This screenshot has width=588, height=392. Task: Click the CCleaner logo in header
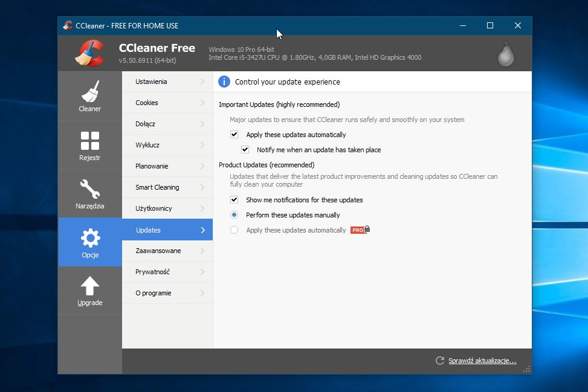coord(89,53)
